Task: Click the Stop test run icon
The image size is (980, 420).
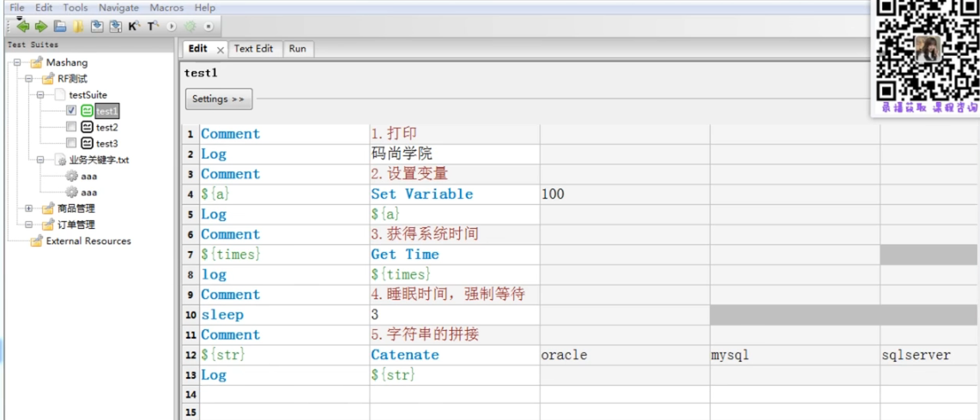Action: [x=209, y=27]
